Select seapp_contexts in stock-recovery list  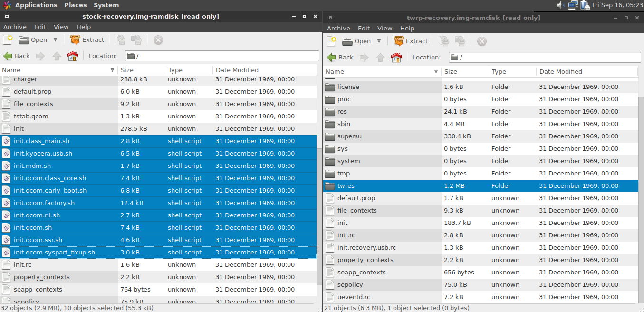tap(158, 290)
